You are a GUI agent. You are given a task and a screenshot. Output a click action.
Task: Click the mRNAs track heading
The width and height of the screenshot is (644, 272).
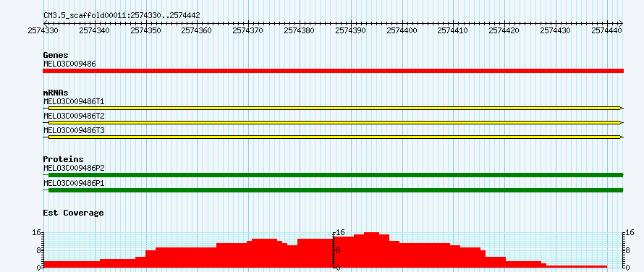pyautogui.click(x=56, y=93)
